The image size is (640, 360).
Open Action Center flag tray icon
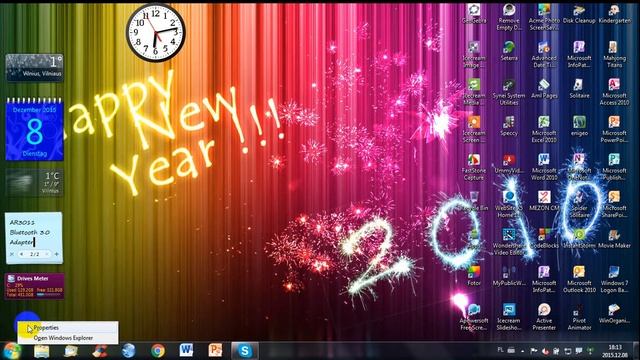[534, 351]
